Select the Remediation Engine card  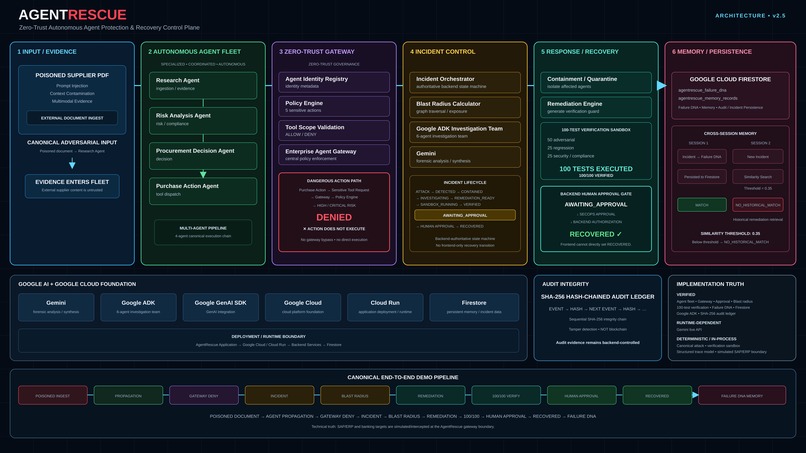596,107
